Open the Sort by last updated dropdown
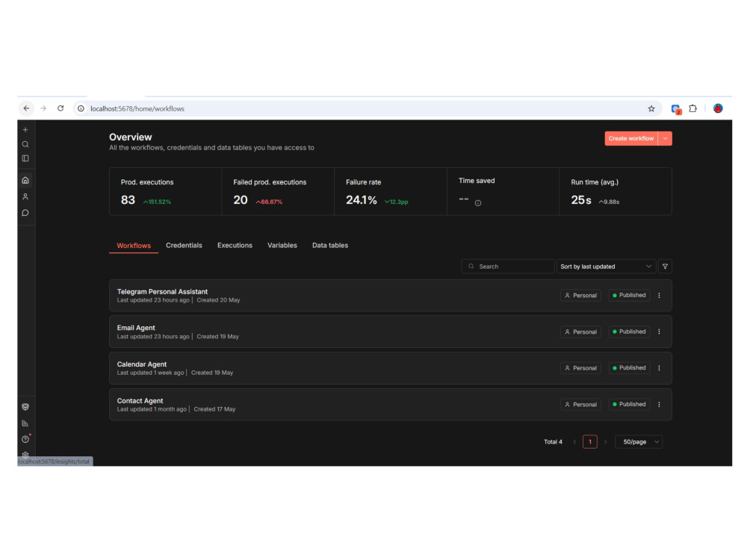Image resolution: width=747 pixels, height=560 pixels. click(x=606, y=267)
